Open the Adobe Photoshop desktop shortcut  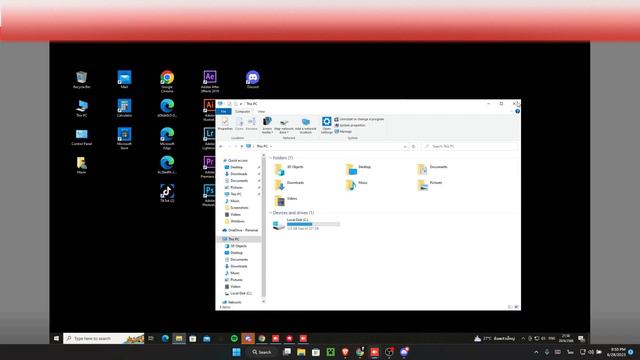(x=209, y=195)
